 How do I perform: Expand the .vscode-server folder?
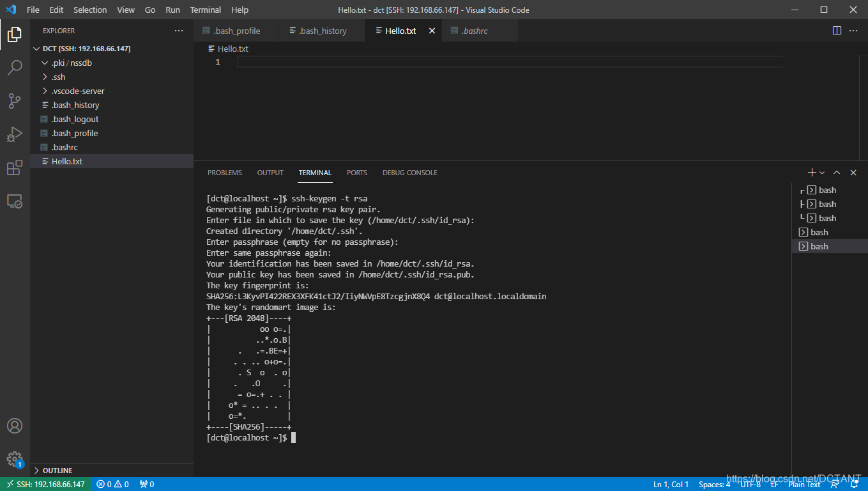[112, 91]
